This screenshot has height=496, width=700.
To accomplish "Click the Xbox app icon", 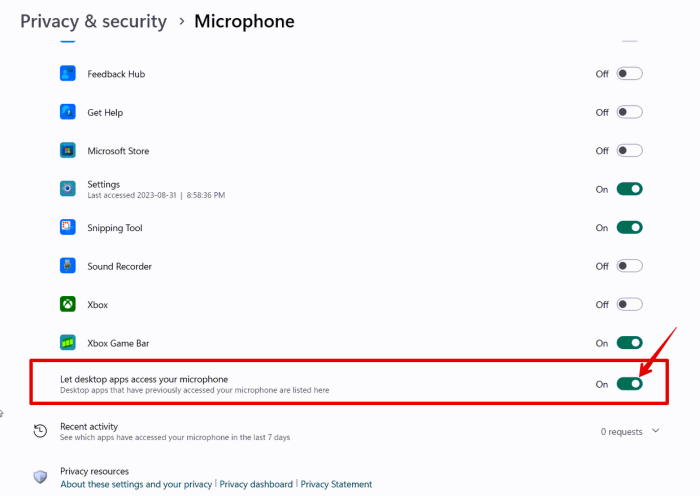I will 68,305.
